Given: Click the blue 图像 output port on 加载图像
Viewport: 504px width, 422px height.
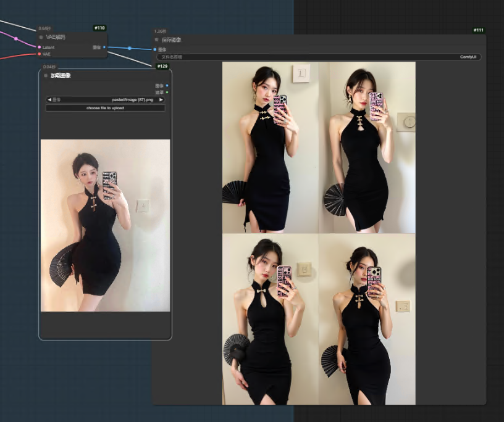Looking at the screenshot, I should [x=167, y=86].
